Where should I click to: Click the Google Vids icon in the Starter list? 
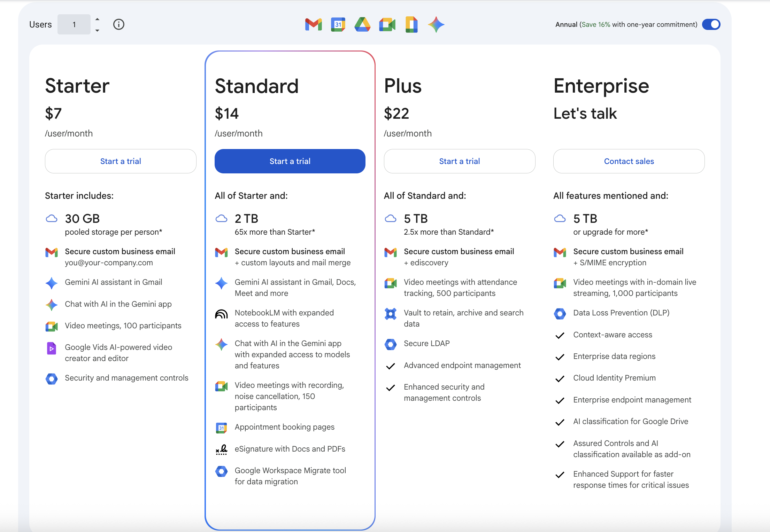52,348
